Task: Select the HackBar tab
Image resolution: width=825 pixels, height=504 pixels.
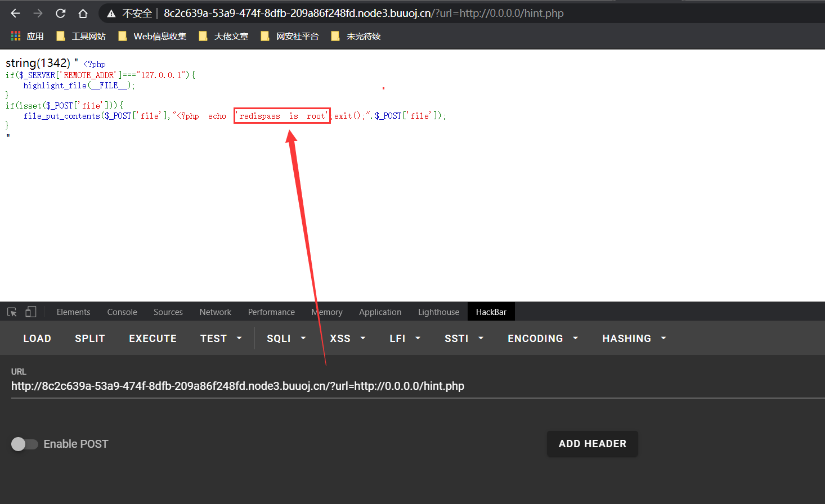Action: click(491, 312)
